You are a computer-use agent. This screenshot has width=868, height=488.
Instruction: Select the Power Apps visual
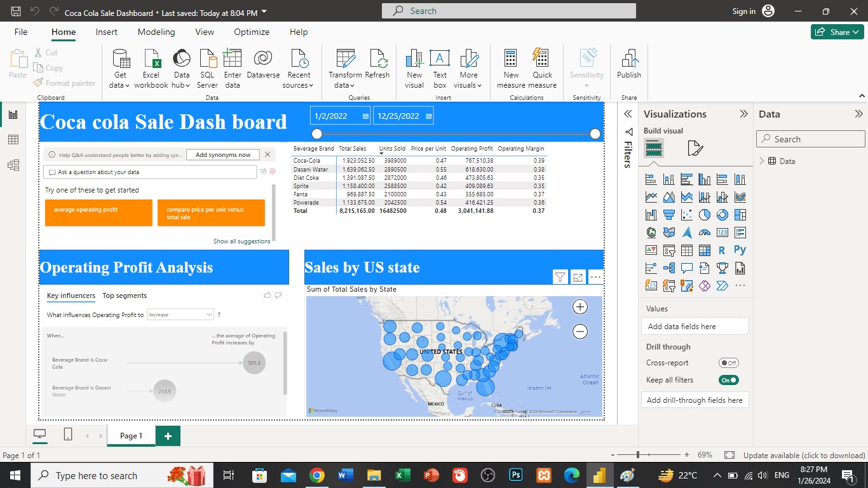pos(705,286)
